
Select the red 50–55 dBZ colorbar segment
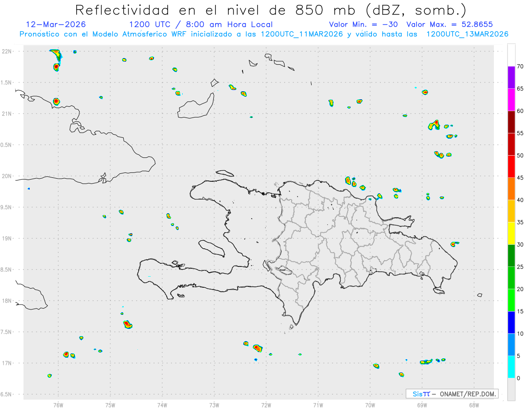pyautogui.click(x=511, y=144)
